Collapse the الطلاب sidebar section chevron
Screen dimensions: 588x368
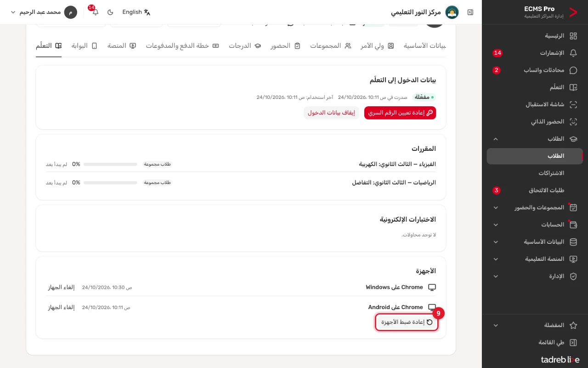(x=496, y=139)
